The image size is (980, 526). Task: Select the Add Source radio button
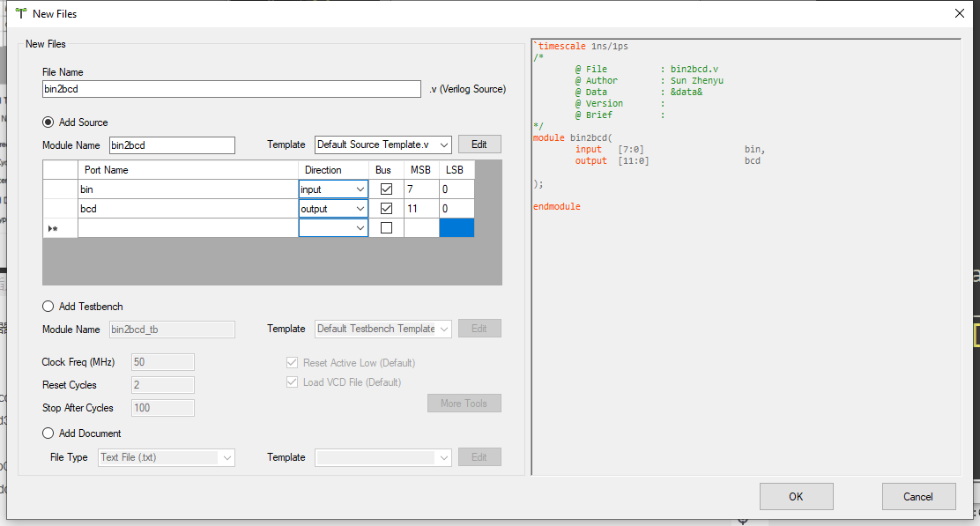pos(48,122)
